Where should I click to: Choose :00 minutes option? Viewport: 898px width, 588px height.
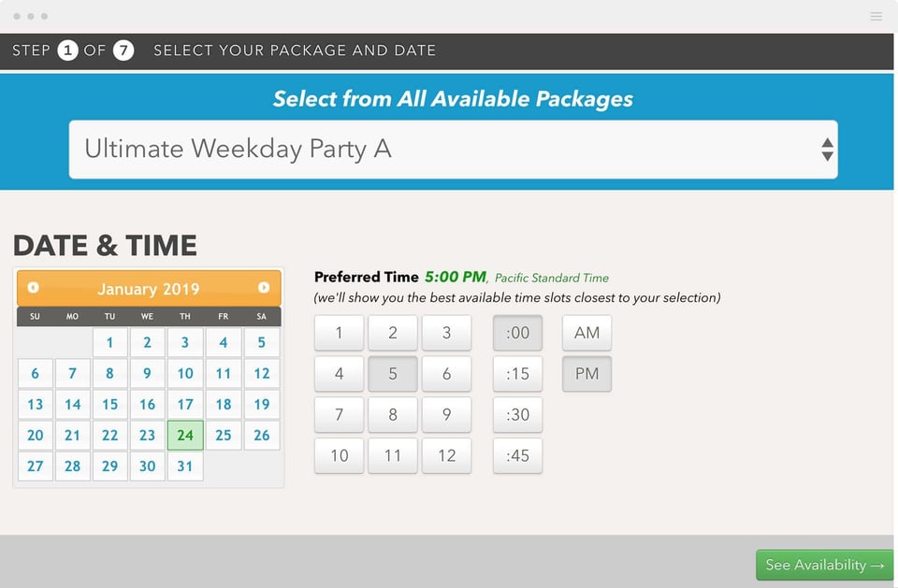point(517,333)
